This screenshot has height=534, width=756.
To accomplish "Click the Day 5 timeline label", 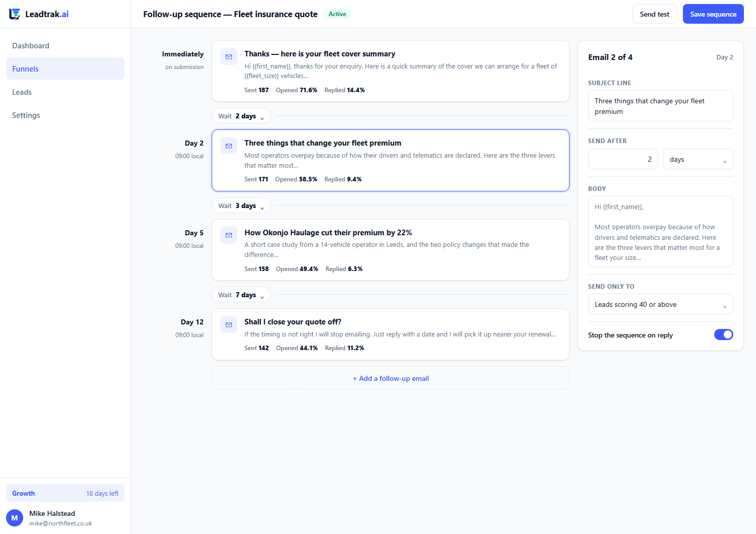I will coord(194,233).
